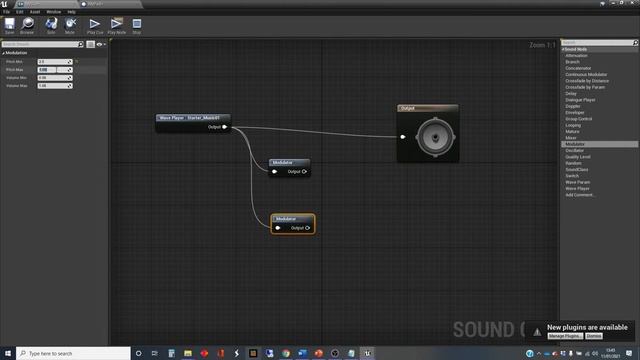Click the palette search magnifier icon
640x360 pixels.
(x=635, y=42)
